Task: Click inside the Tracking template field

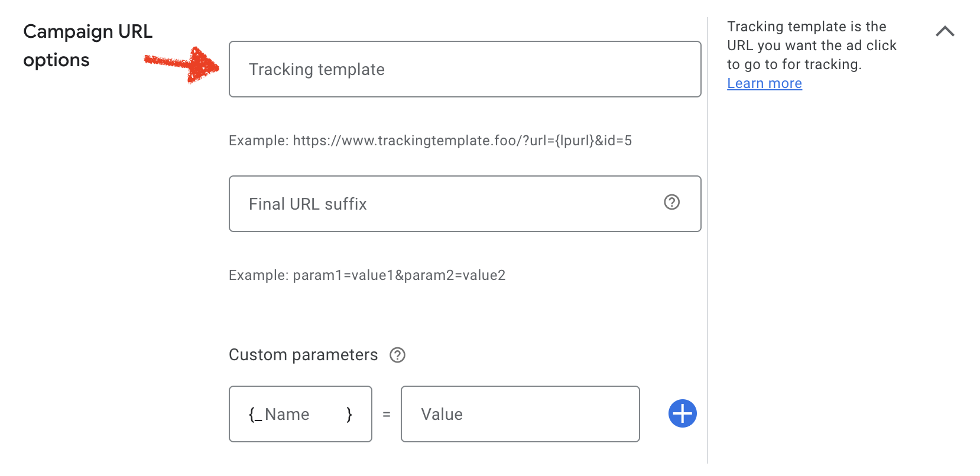Action: (465, 69)
